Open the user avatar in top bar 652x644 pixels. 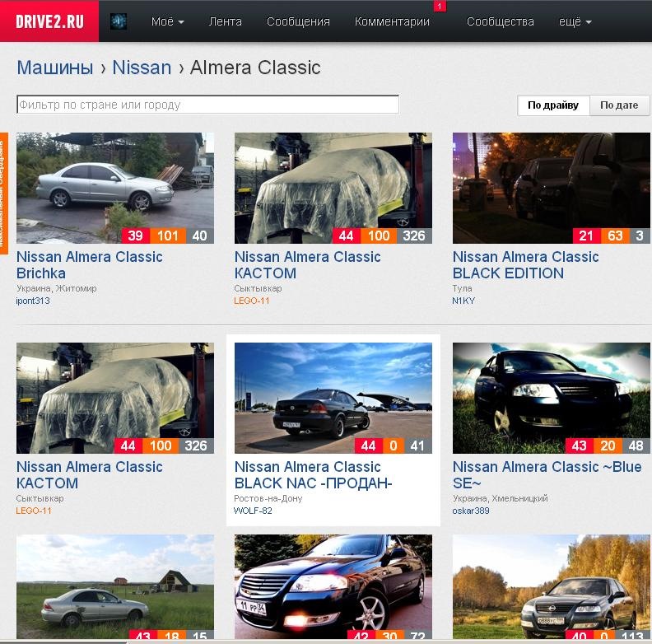click(119, 21)
